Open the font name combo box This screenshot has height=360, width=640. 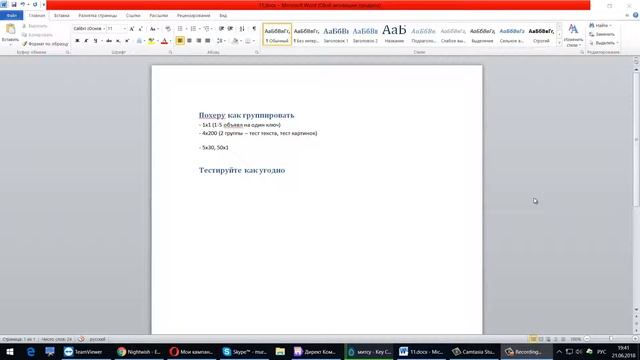pyautogui.click(x=89, y=29)
